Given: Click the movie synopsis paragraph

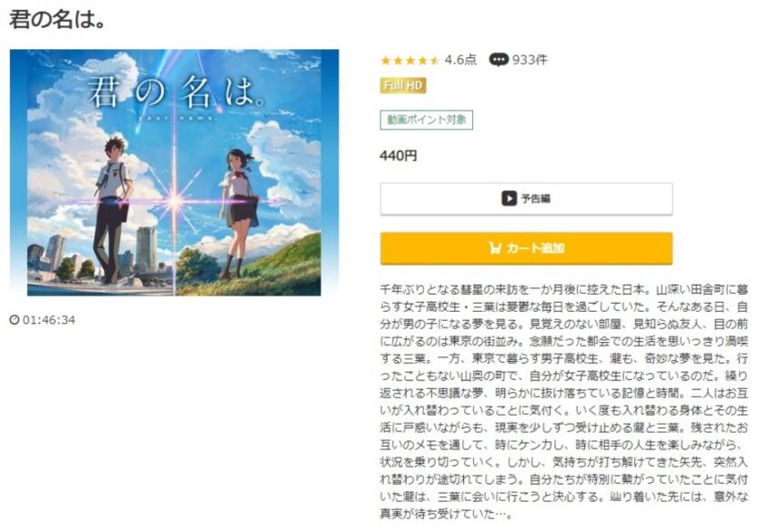Looking at the screenshot, I should click(564, 402).
